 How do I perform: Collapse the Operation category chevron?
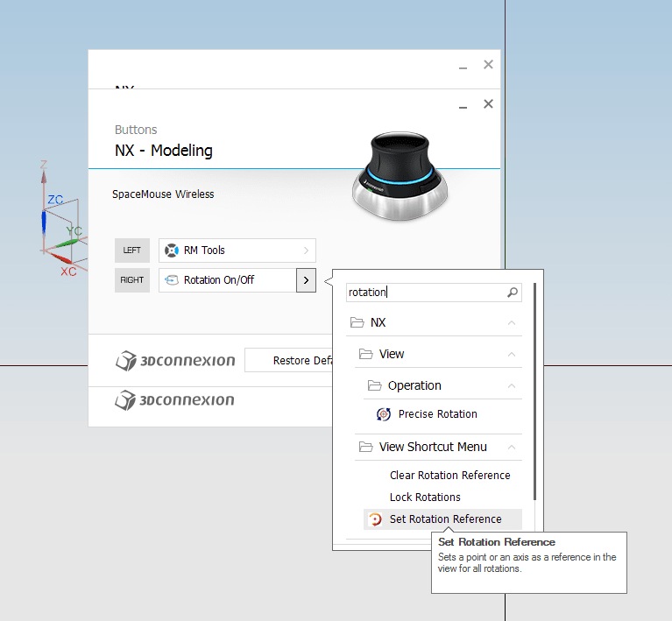click(x=512, y=386)
